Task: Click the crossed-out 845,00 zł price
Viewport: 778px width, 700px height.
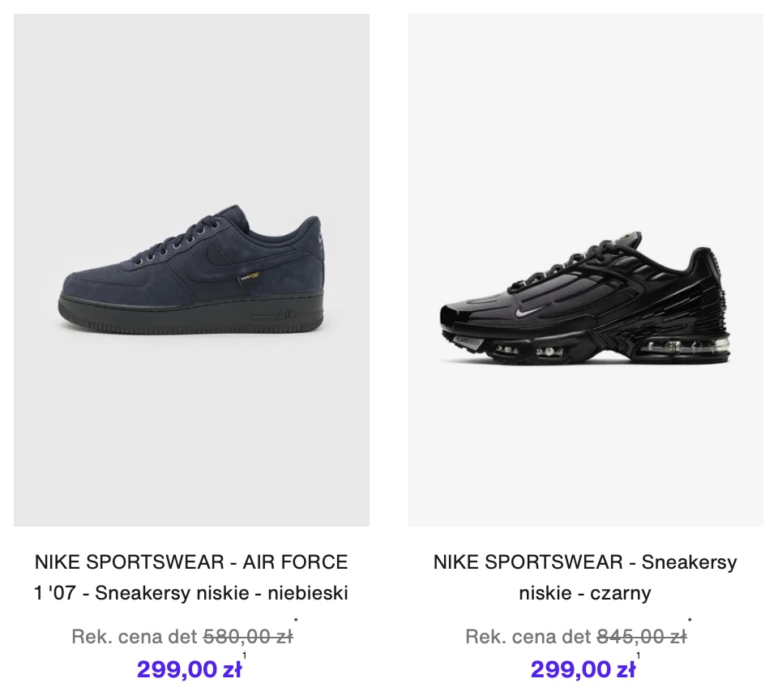Action: (641, 637)
